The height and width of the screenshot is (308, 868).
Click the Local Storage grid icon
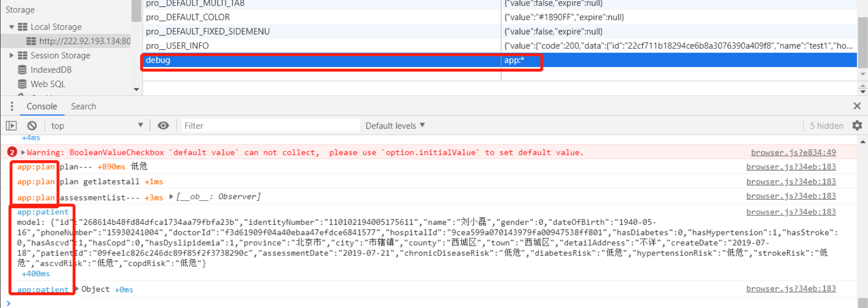point(22,27)
